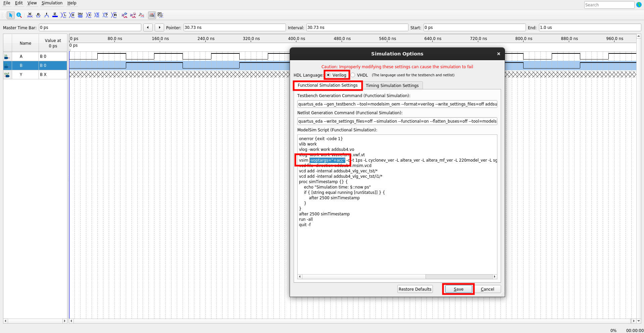The height and width of the screenshot is (333, 644).
Task: Switch to Timing Simulation Settings tab
Action: tap(392, 86)
